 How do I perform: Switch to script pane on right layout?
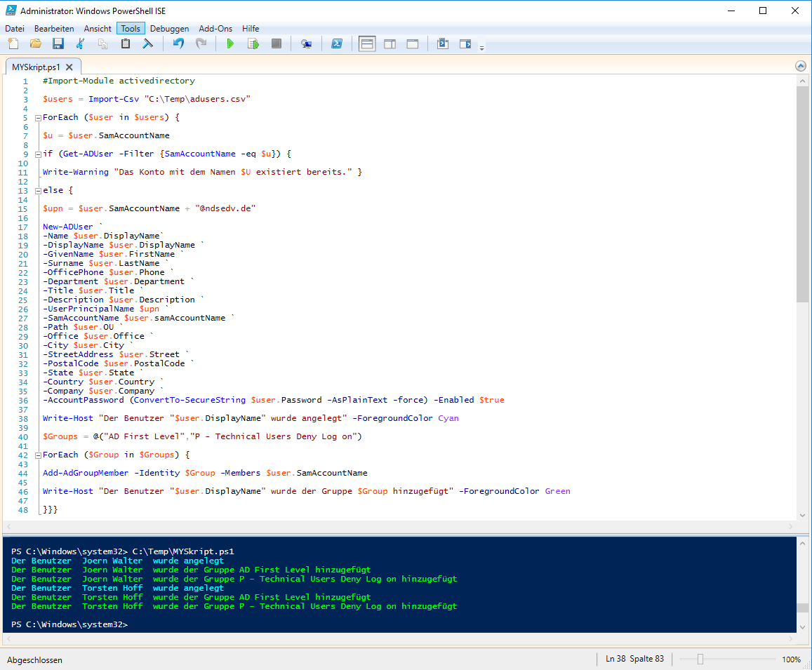point(390,44)
